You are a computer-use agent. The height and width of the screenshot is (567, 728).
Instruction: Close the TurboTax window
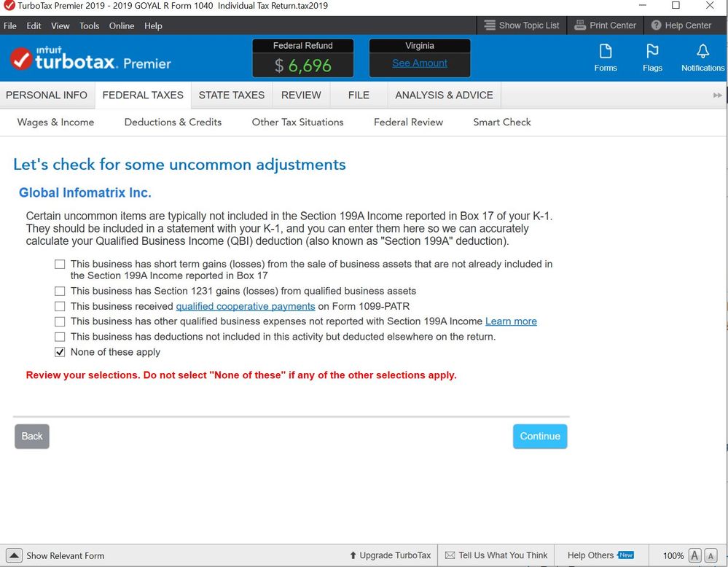(710, 6)
